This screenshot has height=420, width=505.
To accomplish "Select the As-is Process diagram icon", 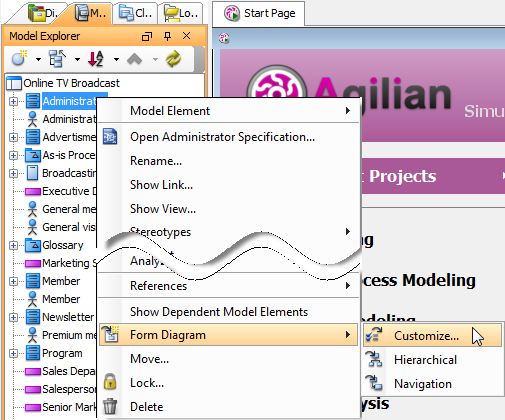I will click(x=33, y=155).
